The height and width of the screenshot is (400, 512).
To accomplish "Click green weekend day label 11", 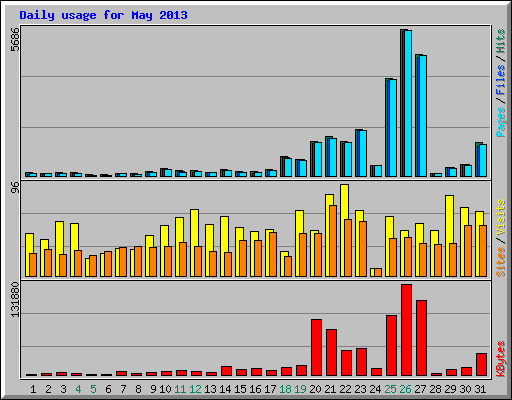I will coord(180,389).
